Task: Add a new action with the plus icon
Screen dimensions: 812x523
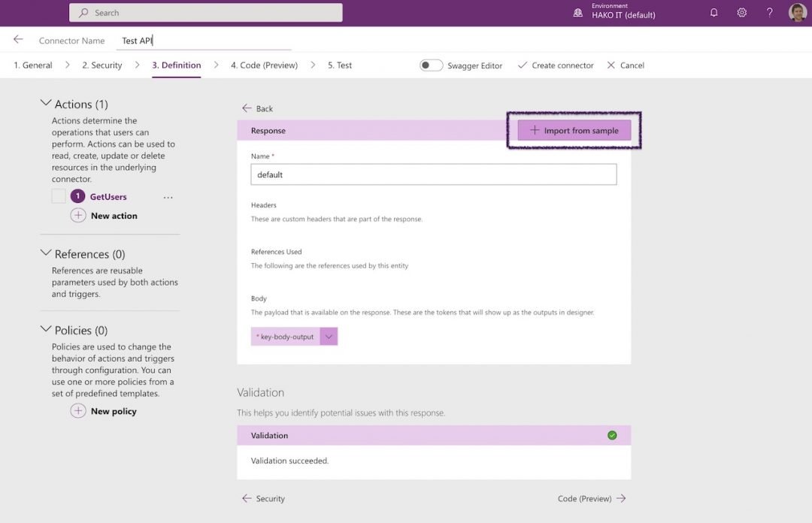Action: pyautogui.click(x=78, y=215)
